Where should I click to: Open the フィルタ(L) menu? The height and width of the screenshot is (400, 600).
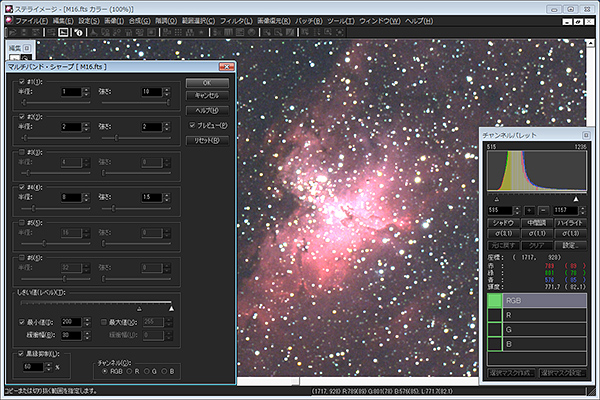pos(236,21)
